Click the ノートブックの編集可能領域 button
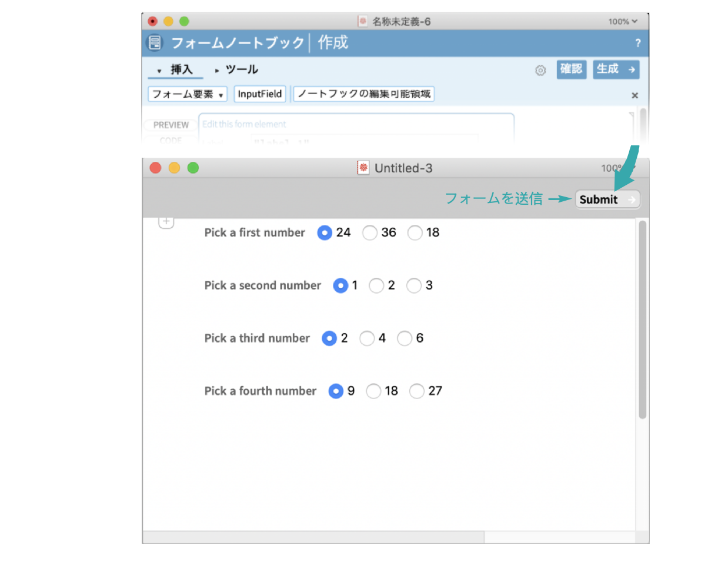Image resolution: width=728 pixels, height=572 pixels. tap(364, 94)
